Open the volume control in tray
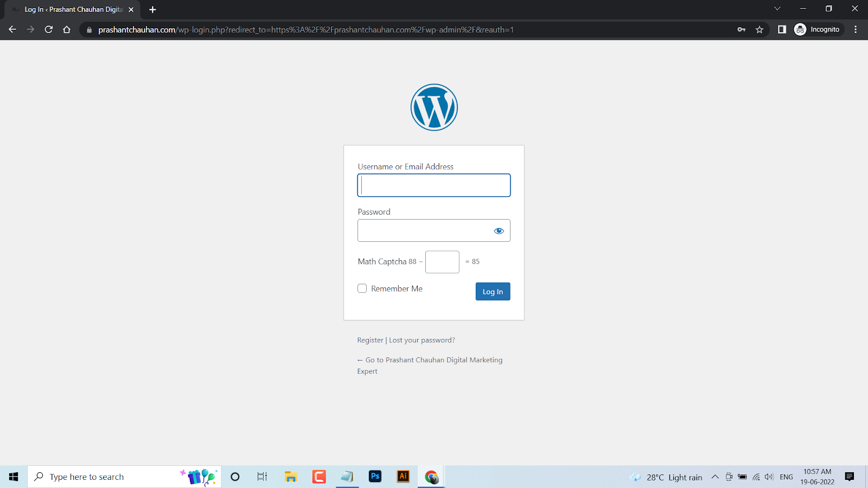Viewport: 868px width, 488px height. tap(769, 477)
